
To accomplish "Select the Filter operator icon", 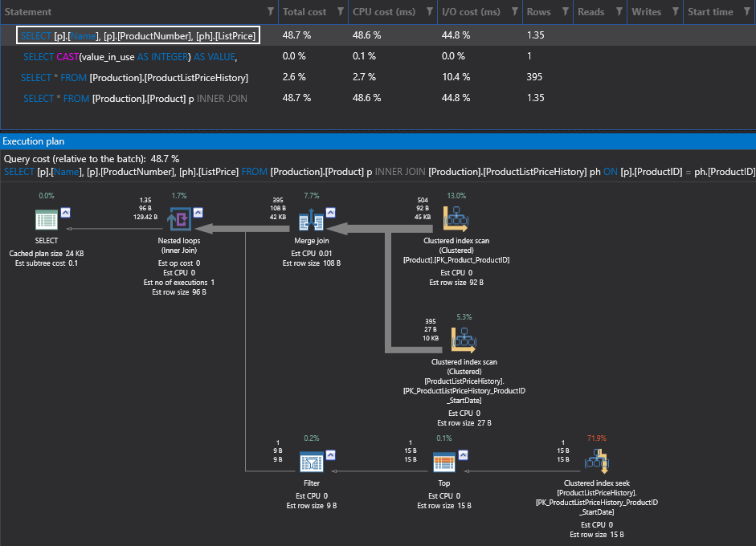I will point(311,461).
